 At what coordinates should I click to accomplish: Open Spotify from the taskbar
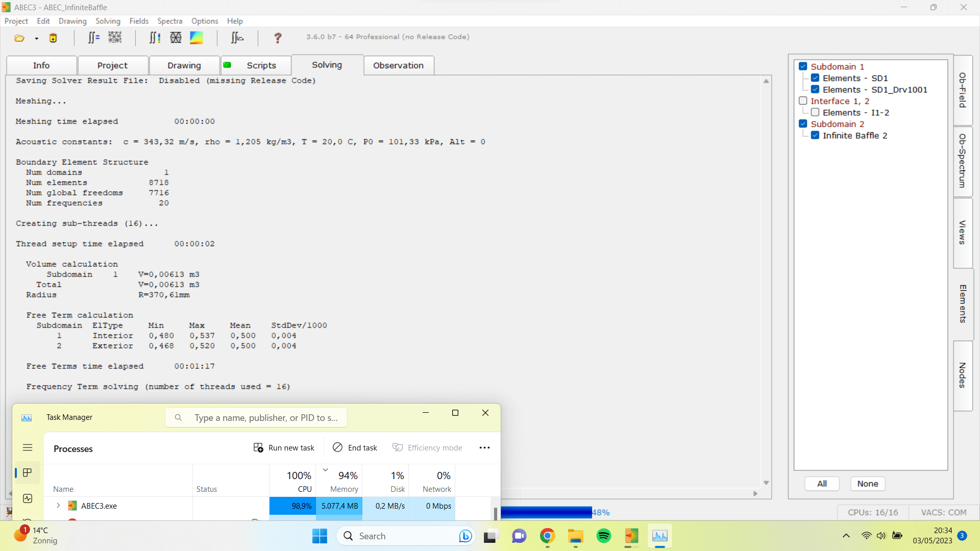(x=603, y=536)
